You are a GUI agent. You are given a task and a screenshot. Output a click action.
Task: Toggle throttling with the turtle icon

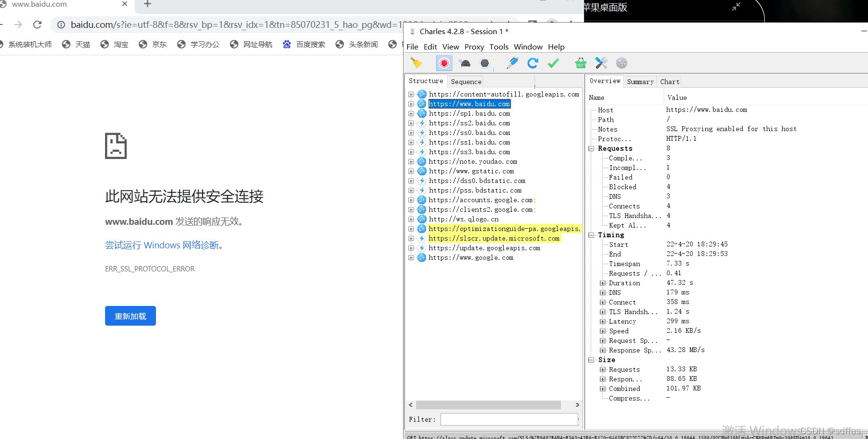464,63
